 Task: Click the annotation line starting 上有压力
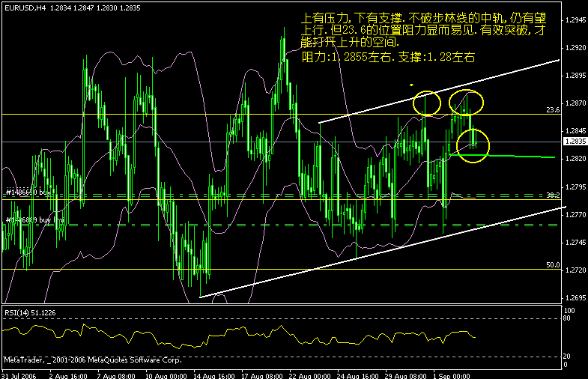tap(424, 18)
